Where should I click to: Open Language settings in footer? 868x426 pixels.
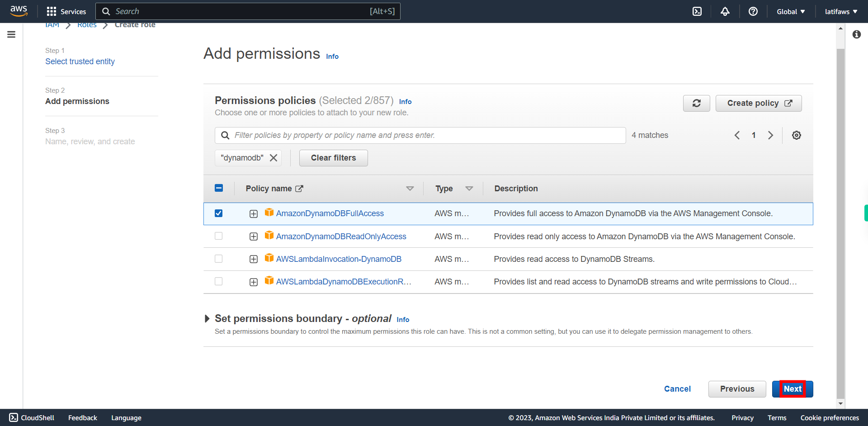126,418
